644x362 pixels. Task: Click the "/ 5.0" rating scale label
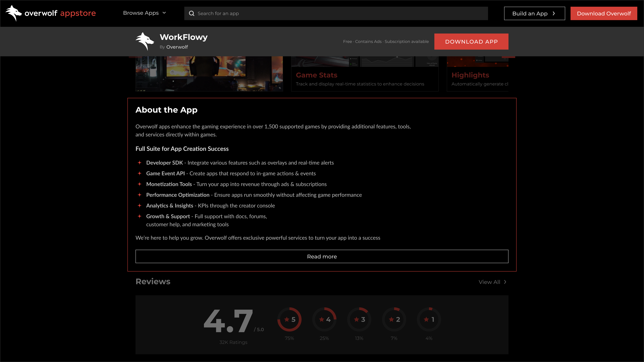pos(259,329)
